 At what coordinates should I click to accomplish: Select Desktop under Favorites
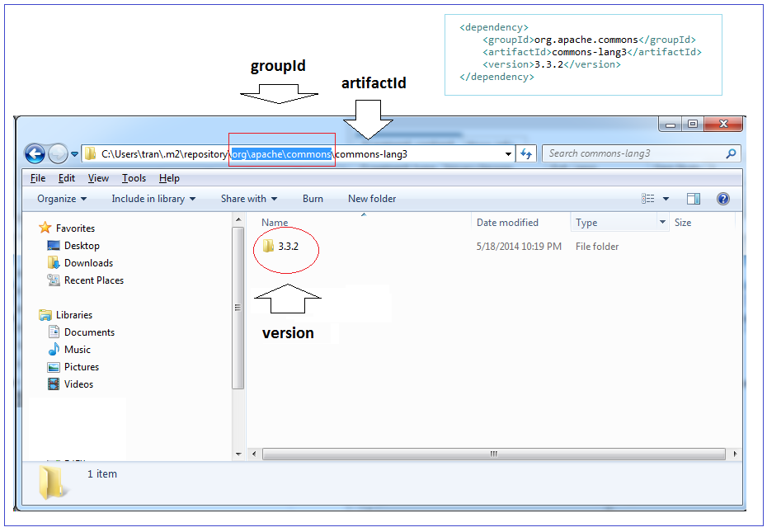(82, 246)
